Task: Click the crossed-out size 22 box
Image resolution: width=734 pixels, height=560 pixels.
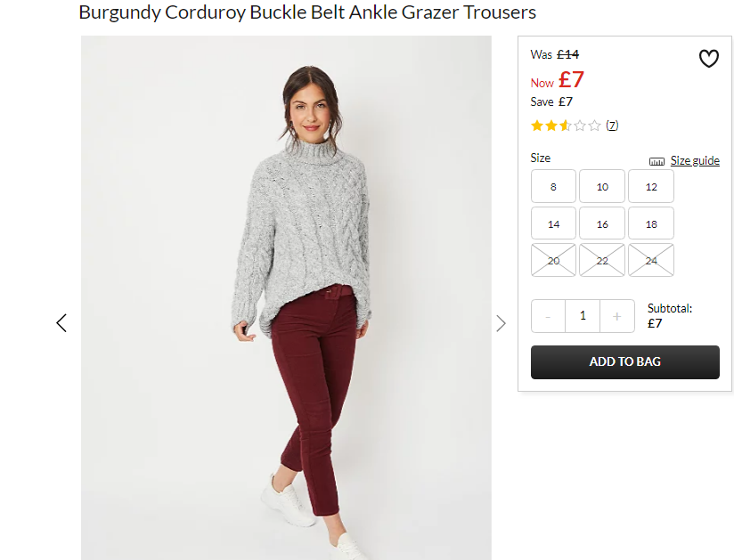Action: click(x=602, y=260)
